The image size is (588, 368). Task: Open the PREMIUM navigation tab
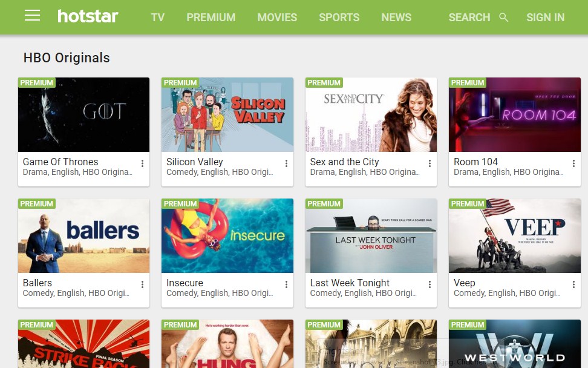[x=211, y=18]
